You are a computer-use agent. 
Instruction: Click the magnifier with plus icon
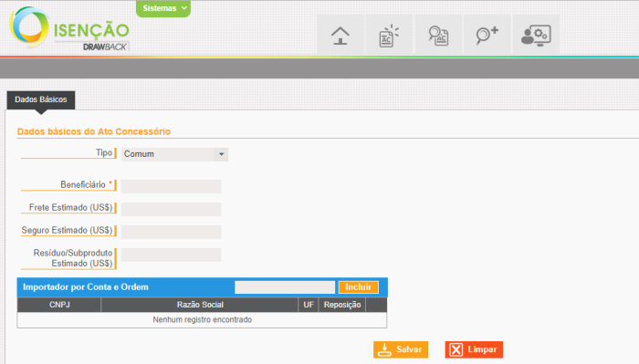[487, 35]
